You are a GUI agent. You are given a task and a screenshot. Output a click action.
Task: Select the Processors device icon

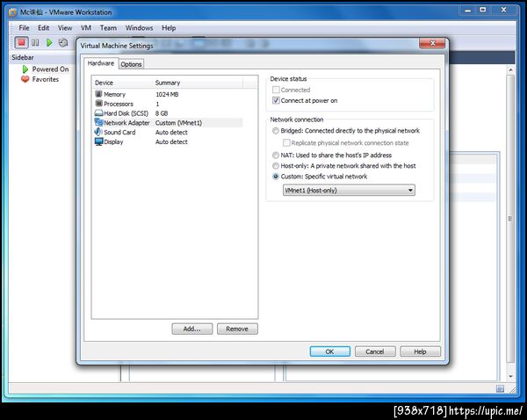[x=98, y=103]
